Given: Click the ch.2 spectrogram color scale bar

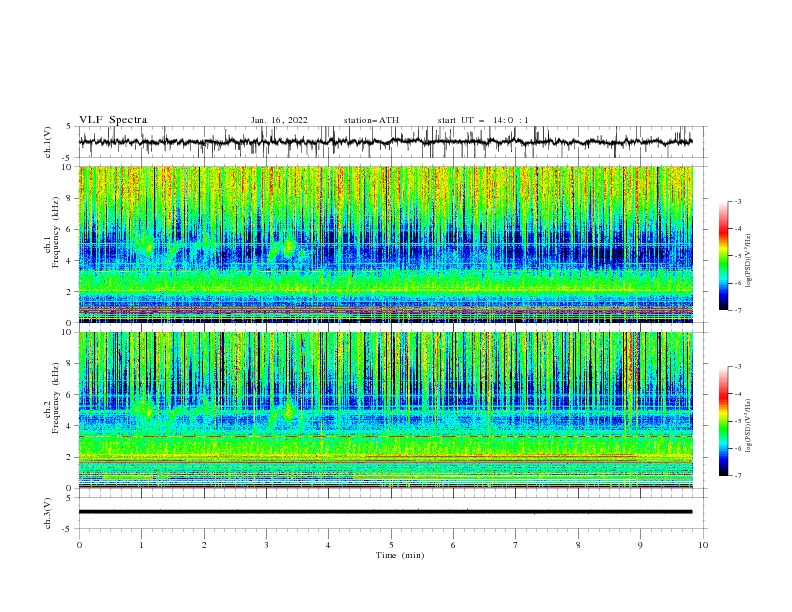Looking at the screenshot, I should (x=723, y=421).
